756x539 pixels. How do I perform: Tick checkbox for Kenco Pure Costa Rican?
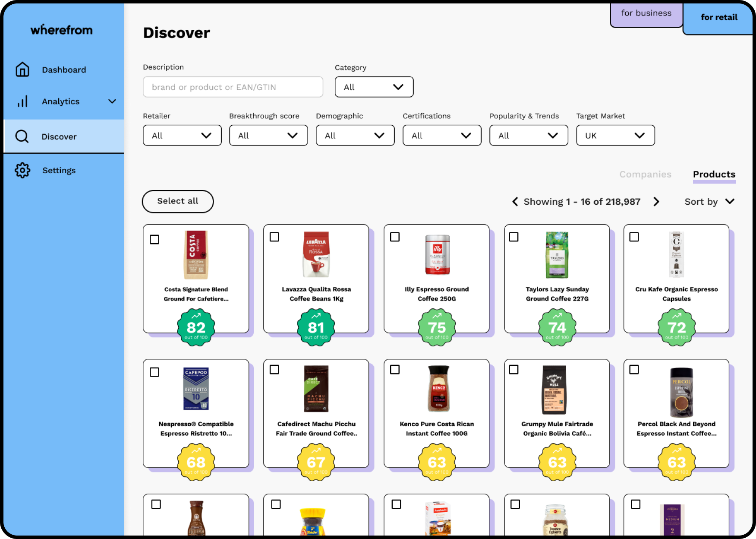tap(395, 369)
